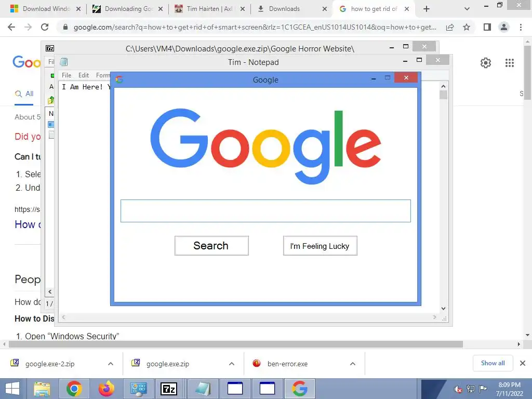Open the taskbar clock showing 8:09 PM

510,389
